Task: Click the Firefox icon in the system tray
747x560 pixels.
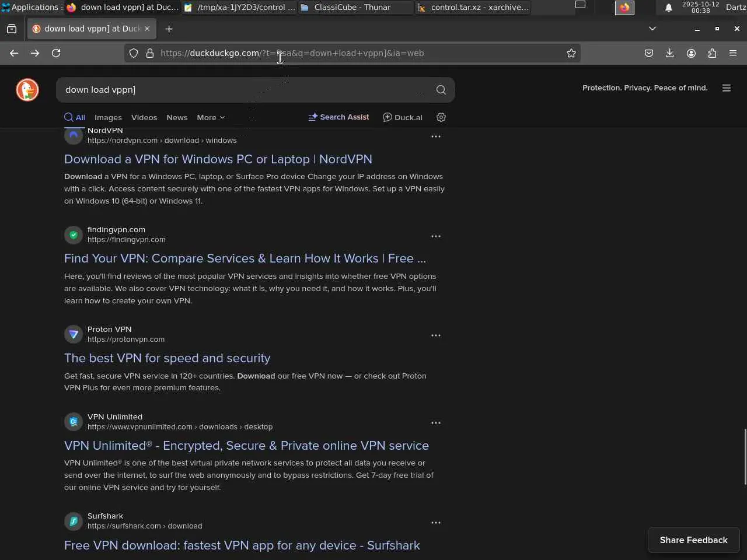Action: click(625, 8)
